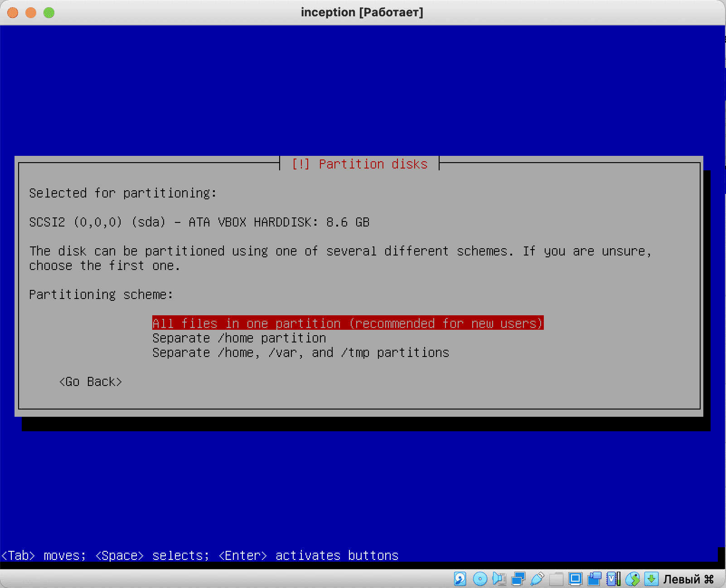This screenshot has width=726, height=588.
Task: Click the SCSI2 sda VBOX HARDDISK line
Action: click(199, 222)
